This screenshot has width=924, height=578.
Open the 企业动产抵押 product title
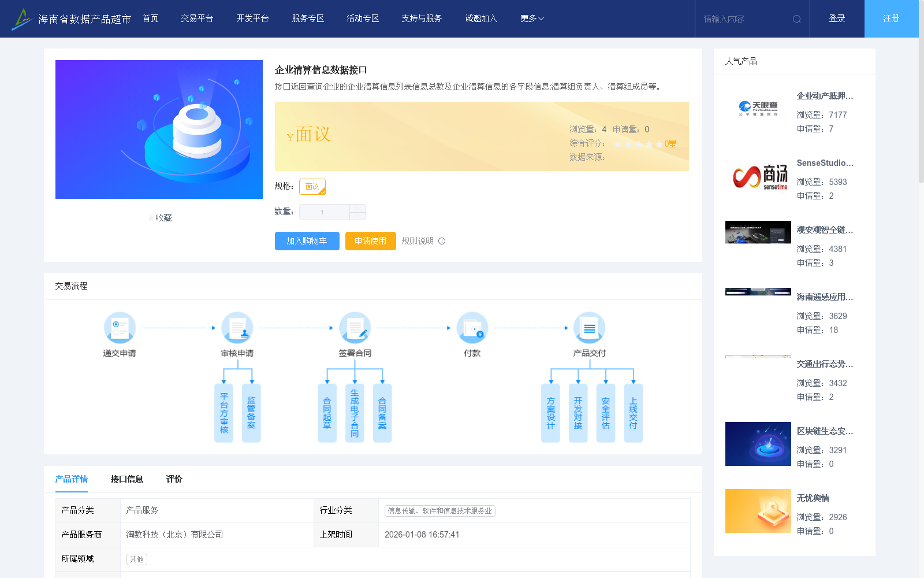point(825,96)
